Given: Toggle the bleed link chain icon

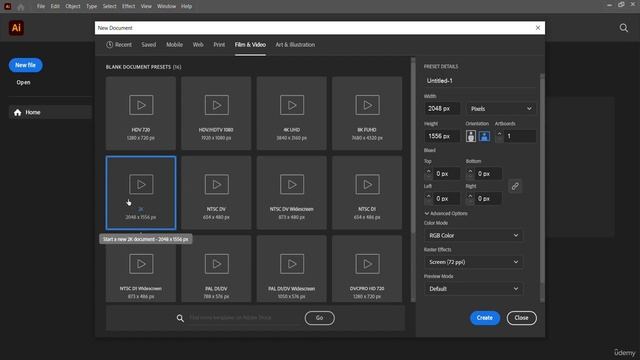Looking at the screenshot, I should [x=515, y=186].
